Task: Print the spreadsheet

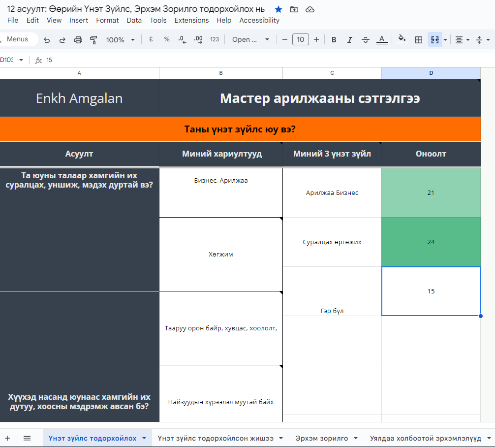Action: [x=78, y=40]
